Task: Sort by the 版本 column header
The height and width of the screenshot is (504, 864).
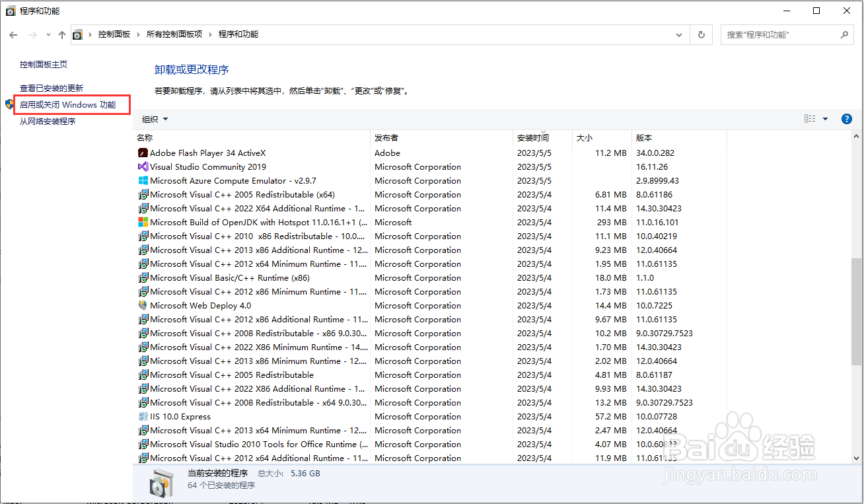Action: (x=679, y=138)
